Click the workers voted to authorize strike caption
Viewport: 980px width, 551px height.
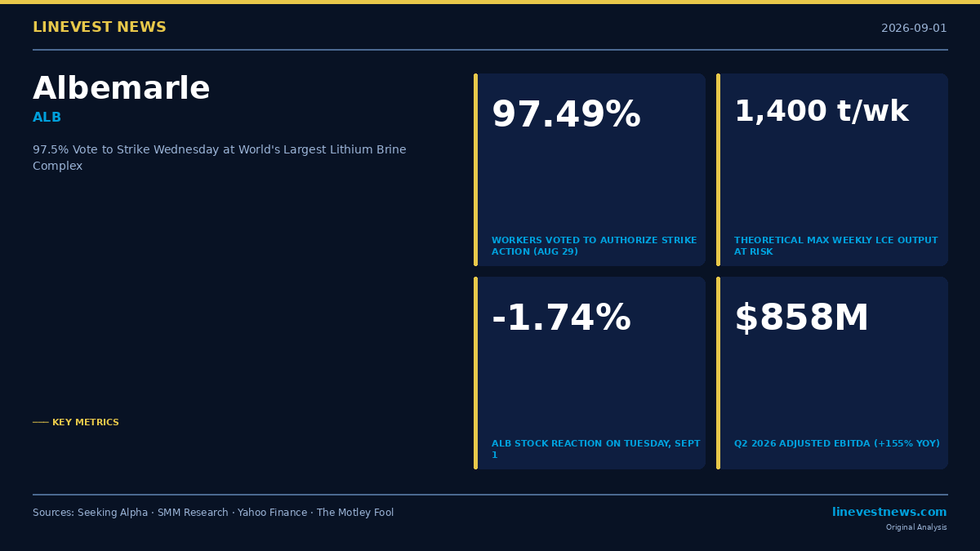595,247
